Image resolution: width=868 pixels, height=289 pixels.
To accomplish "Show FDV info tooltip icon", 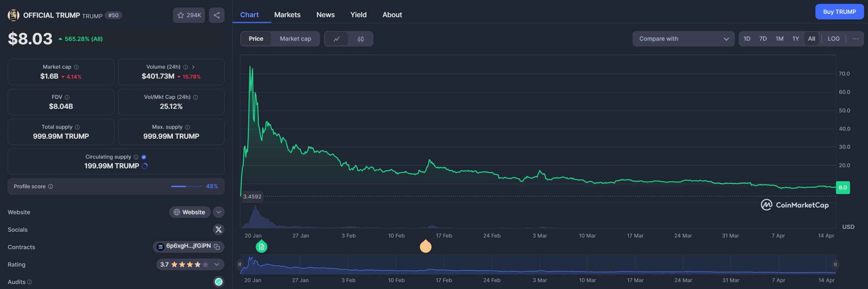I will click(67, 97).
